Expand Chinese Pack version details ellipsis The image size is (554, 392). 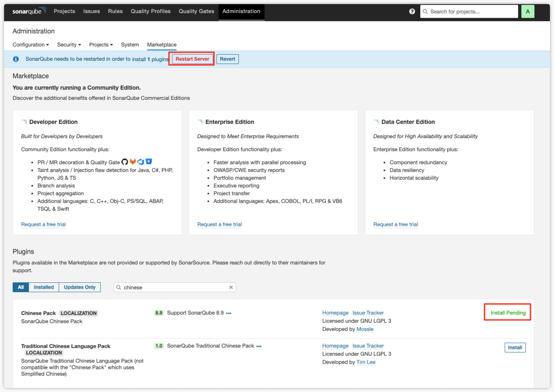pos(229,313)
